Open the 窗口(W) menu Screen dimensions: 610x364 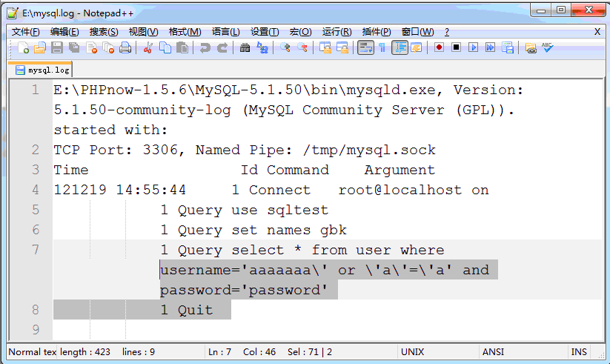pyautogui.click(x=417, y=32)
